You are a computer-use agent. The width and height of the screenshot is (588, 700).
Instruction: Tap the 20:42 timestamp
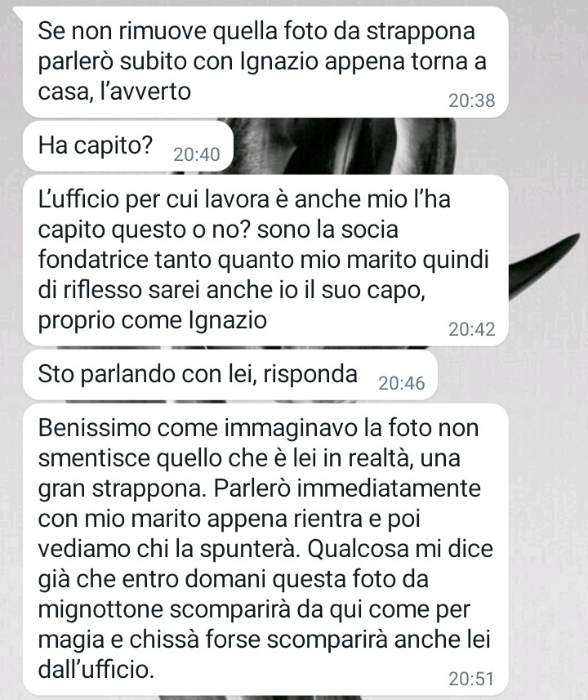[x=471, y=329]
